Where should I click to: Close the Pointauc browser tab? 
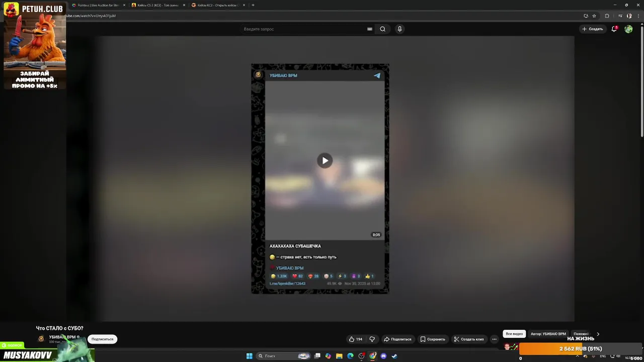[124, 5]
